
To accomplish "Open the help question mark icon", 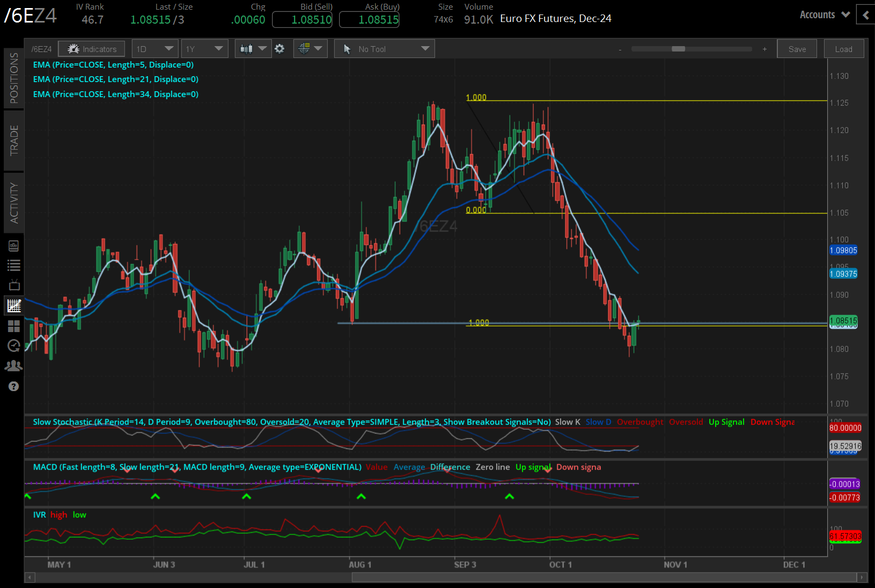I will point(14,386).
